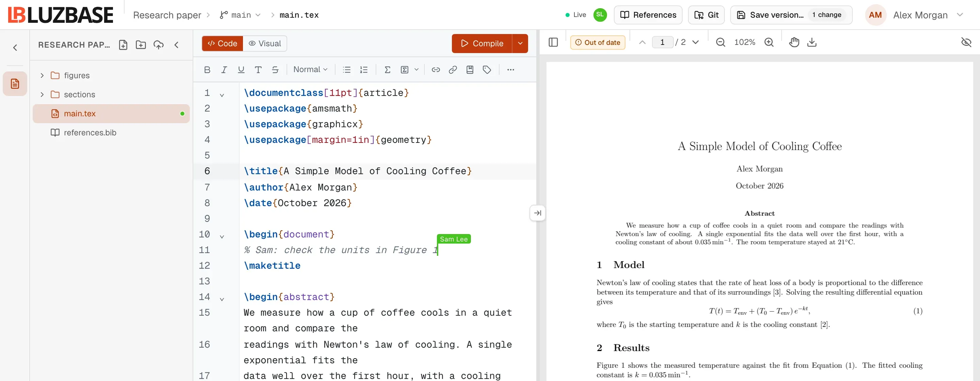
Task: Open the References panel
Action: tap(648, 15)
